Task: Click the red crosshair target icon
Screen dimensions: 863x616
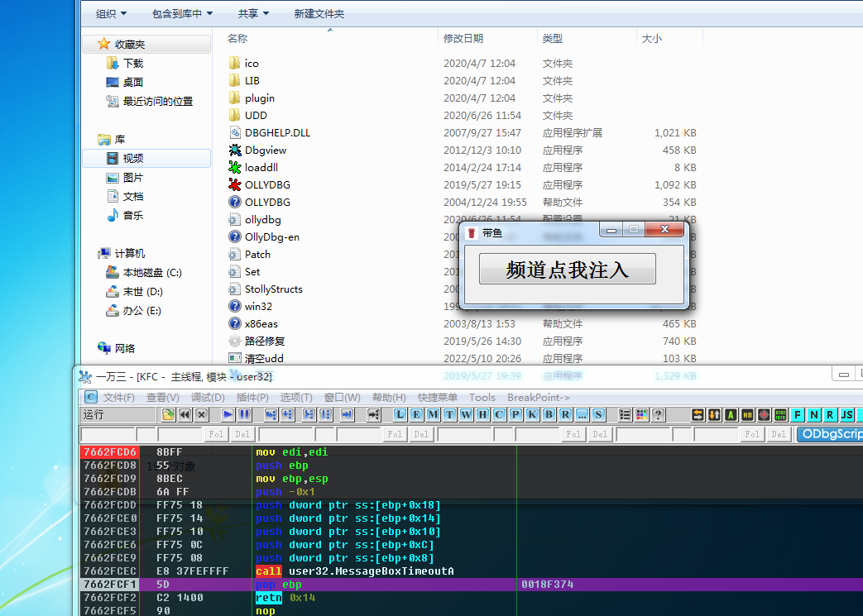Action: pos(764,414)
